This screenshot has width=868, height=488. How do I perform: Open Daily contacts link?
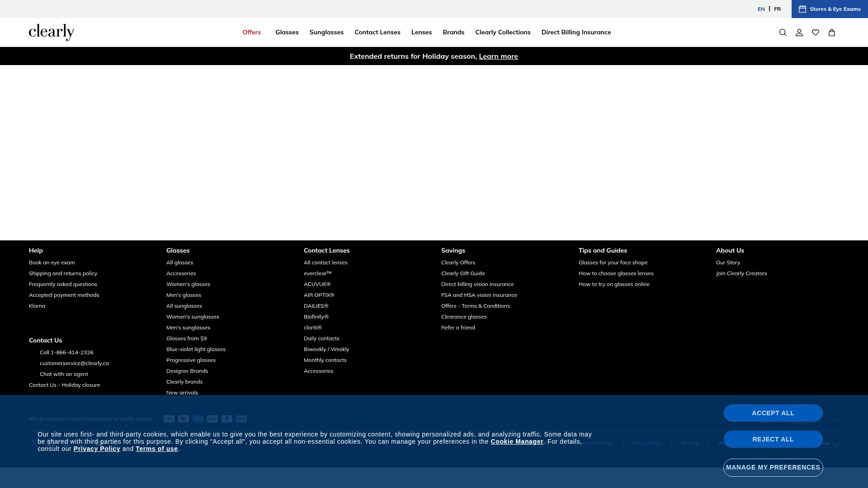click(321, 338)
